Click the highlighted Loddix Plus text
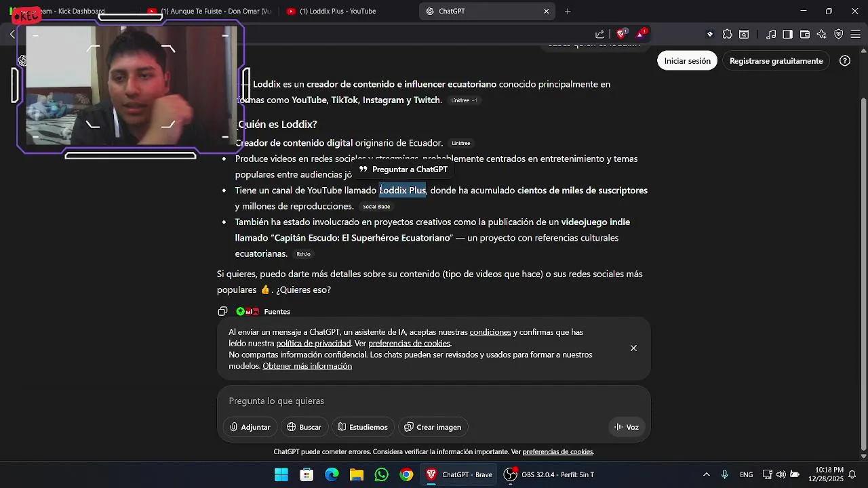This screenshot has width=868, height=488. coord(402,190)
